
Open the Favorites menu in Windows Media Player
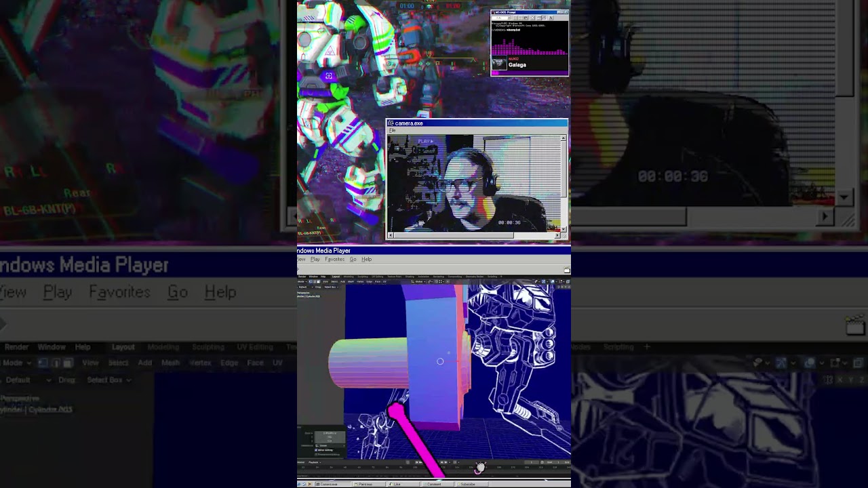pyautogui.click(x=334, y=259)
